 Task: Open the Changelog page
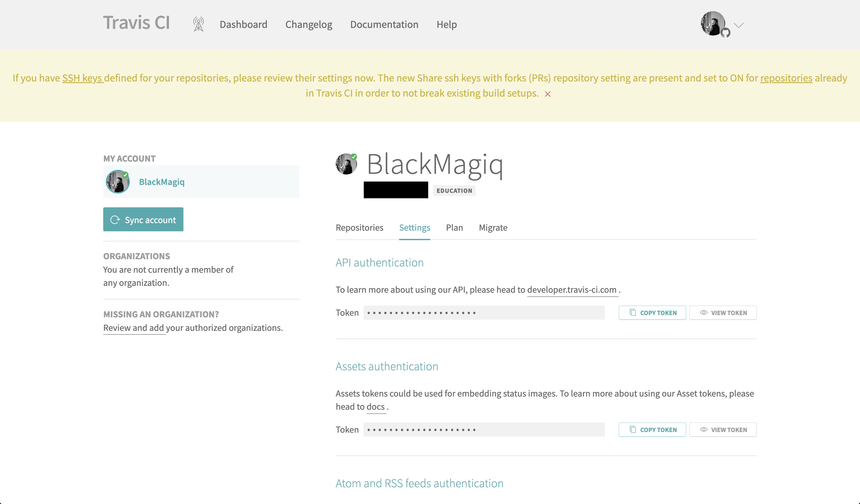point(308,24)
